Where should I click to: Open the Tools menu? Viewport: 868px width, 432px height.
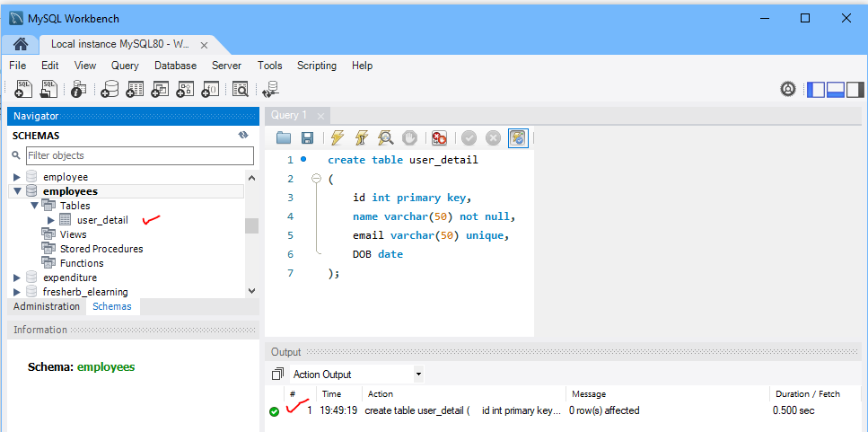click(269, 66)
